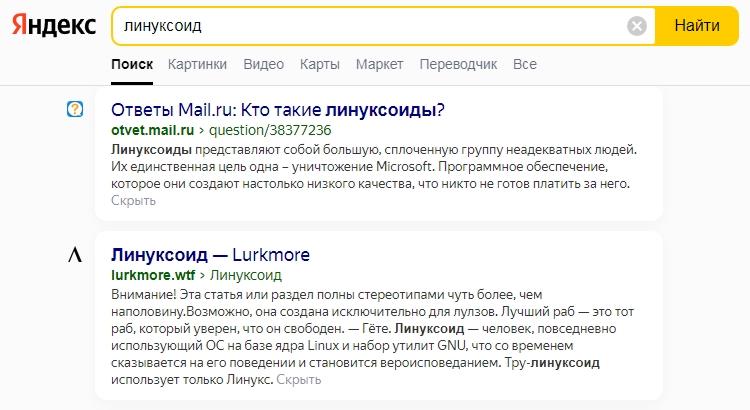Switch to the Картинки tab

pyautogui.click(x=197, y=64)
